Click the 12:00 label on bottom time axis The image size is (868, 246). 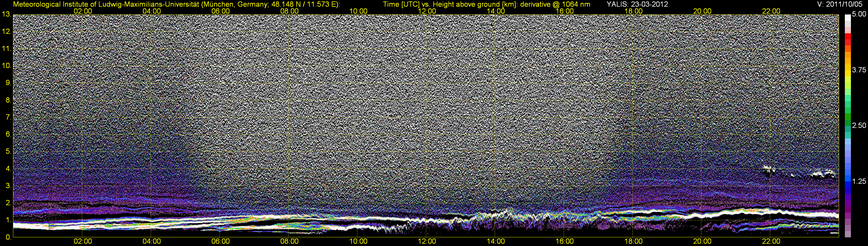point(427,242)
